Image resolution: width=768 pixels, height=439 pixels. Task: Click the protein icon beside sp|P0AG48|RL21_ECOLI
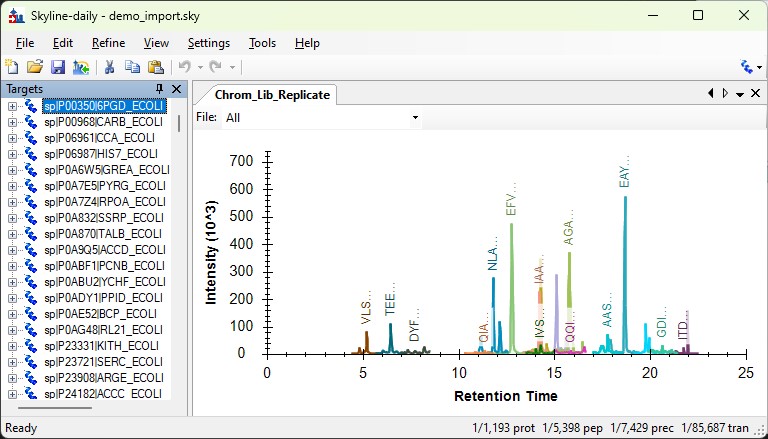coord(30,330)
